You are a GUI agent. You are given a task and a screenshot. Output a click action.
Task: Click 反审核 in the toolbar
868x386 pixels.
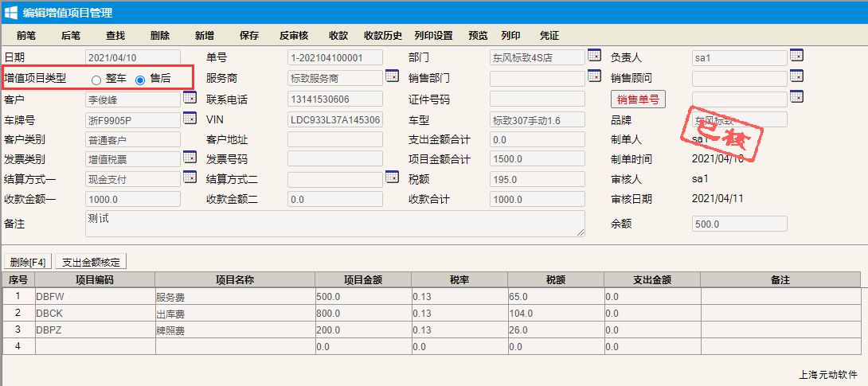(294, 36)
